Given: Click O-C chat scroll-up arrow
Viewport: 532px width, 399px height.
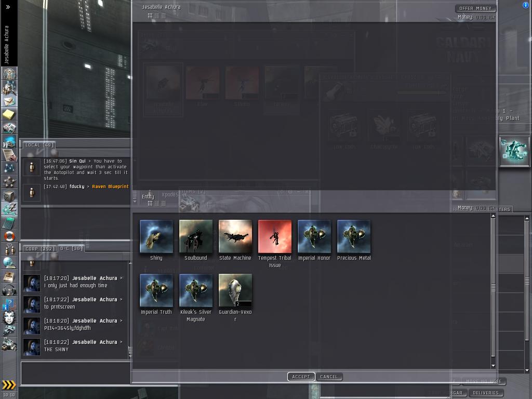Looking at the screenshot, I should click(x=130, y=263).
